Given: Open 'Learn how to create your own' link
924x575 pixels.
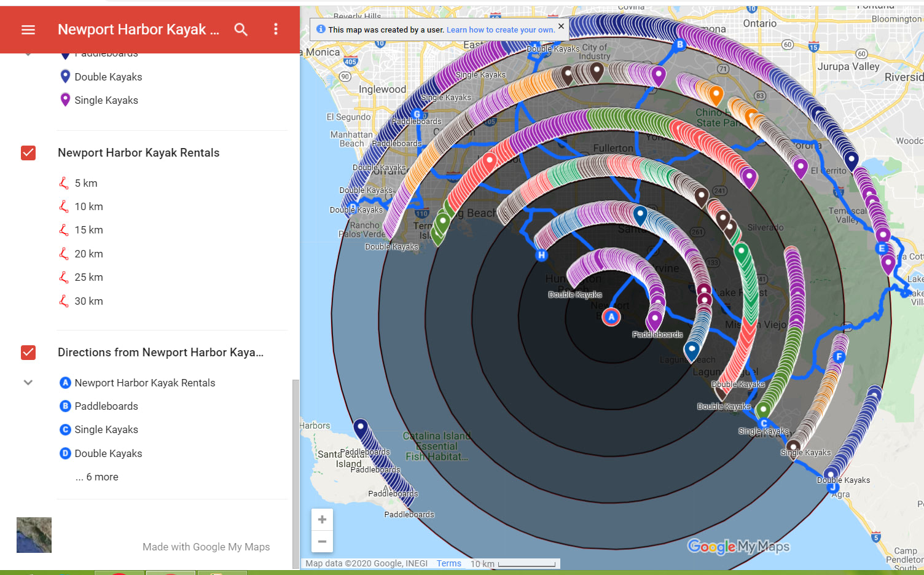Looking at the screenshot, I should click(500, 29).
